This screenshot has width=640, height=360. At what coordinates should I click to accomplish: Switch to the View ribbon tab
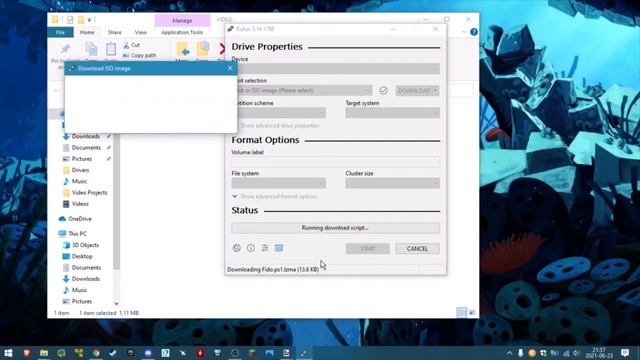(140, 32)
